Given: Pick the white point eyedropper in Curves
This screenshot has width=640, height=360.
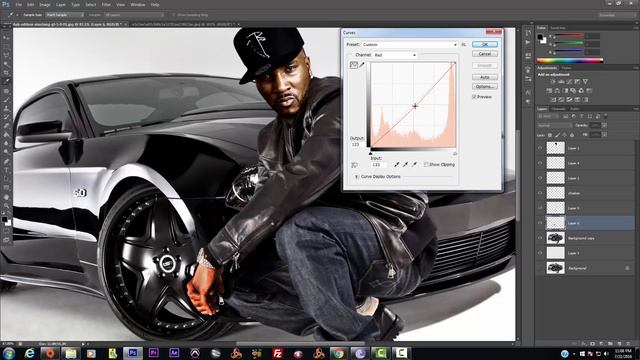Looking at the screenshot, I should pos(414,164).
